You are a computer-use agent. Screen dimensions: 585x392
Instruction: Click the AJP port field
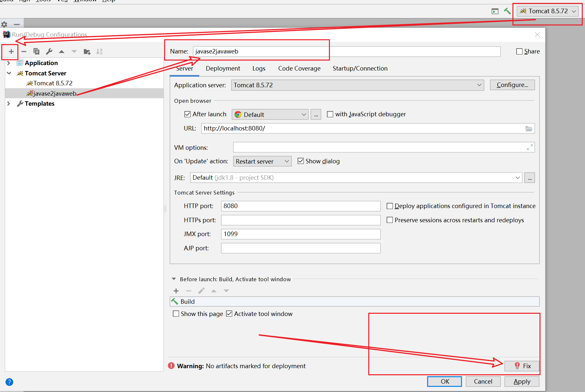301,248
